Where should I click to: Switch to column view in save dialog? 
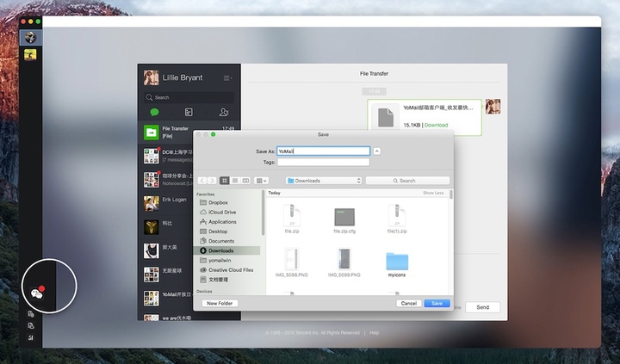pyautogui.click(x=245, y=181)
